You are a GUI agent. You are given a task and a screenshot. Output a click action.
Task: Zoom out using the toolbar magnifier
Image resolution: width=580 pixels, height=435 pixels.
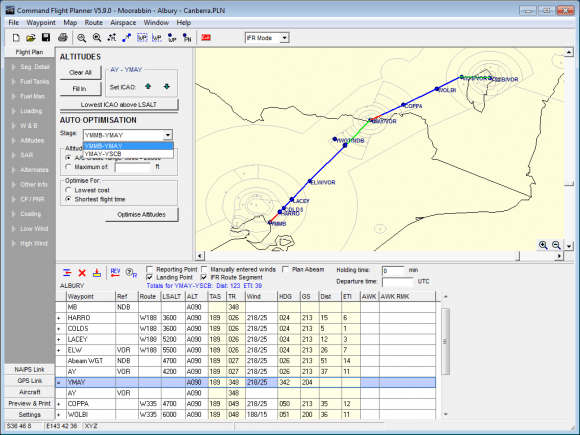pos(81,38)
